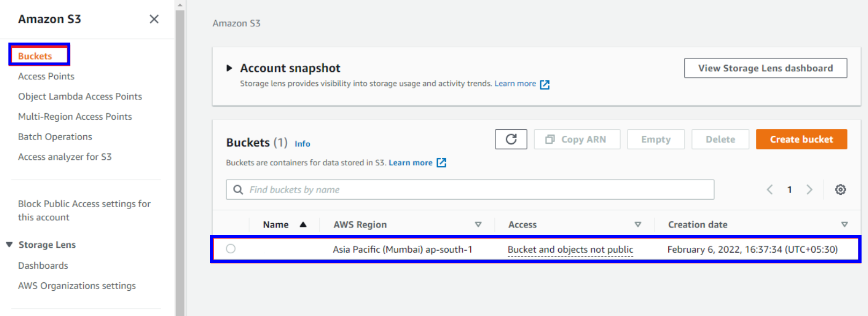Go to Object Lambda Access Points
The width and height of the screenshot is (868, 316).
(x=80, y=97)
